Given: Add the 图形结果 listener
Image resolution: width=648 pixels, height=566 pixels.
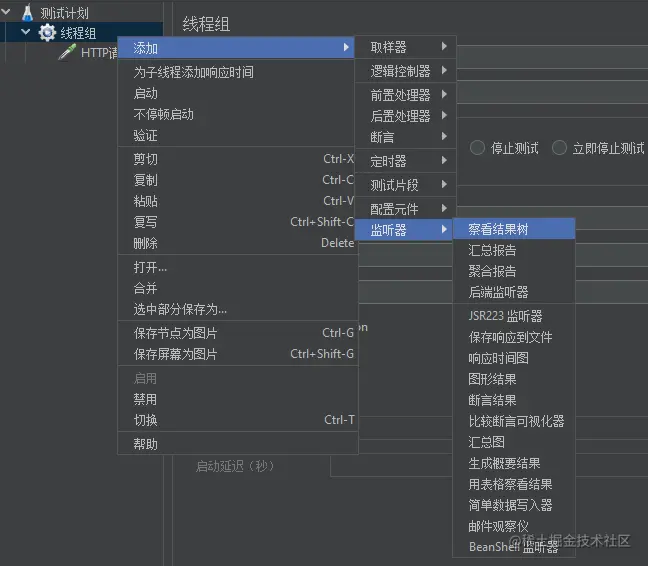Looking at the screenshot, I should 514,379.
